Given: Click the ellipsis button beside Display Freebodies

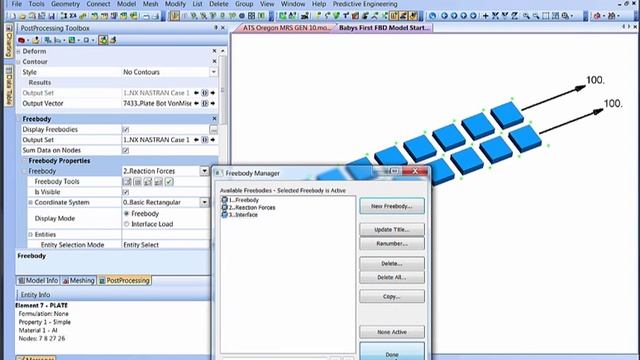Looking at the screenshot, I should [213, 129].
